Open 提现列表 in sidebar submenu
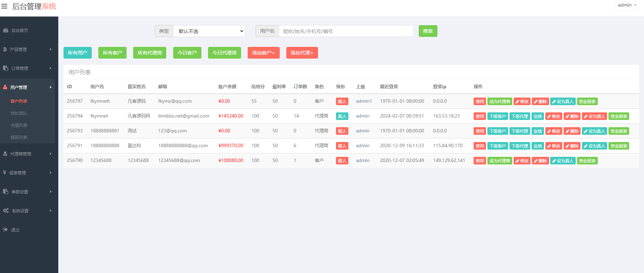The image size is (644, 273). [19, 138]
